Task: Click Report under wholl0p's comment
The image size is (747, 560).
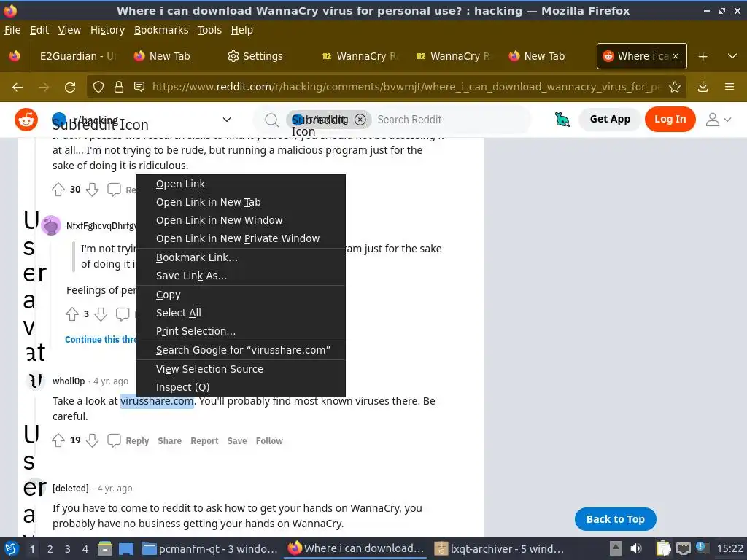Action: [204, 441]
